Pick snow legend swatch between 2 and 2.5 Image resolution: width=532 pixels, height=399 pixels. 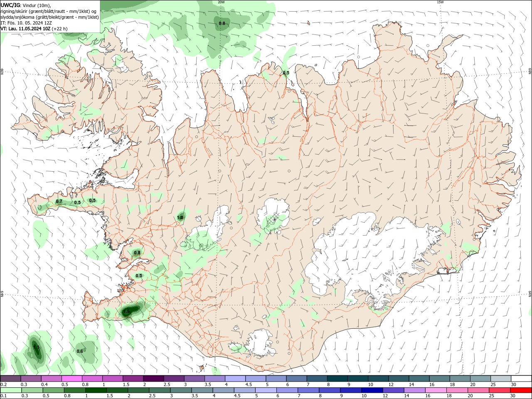click(154, 379)
